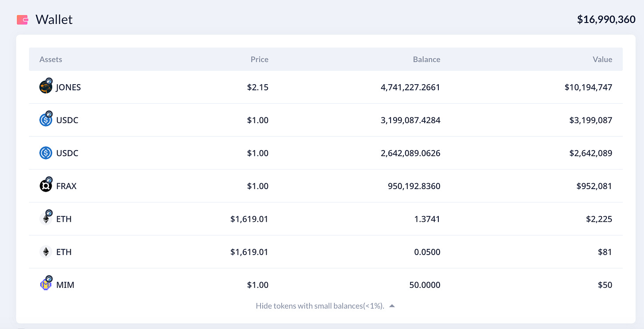Image resolution: width=644 pixels, height=329 pixels.
Task: Click ETH value $2,225
Action: [599, 219]
